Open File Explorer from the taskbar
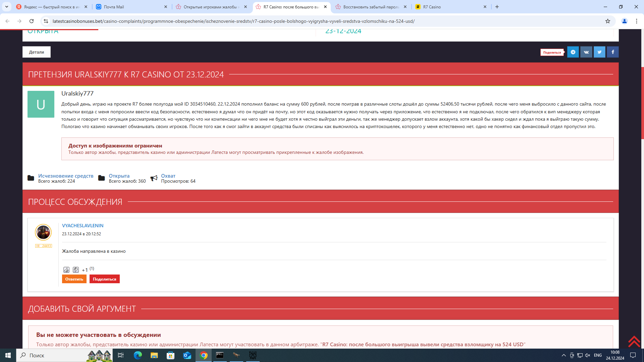Viewport: 644px width, 362px height. pyautogui.click(x=154, y=355)
